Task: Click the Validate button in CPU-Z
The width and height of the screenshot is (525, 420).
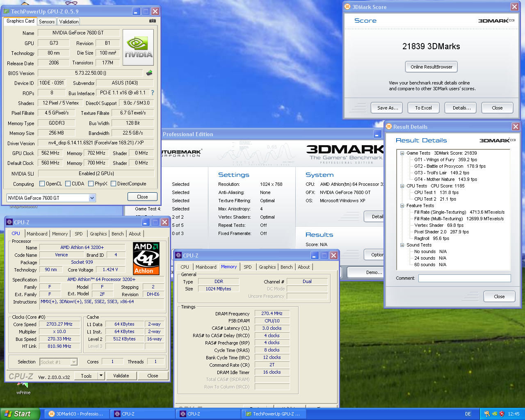Action: coord(121,375)
